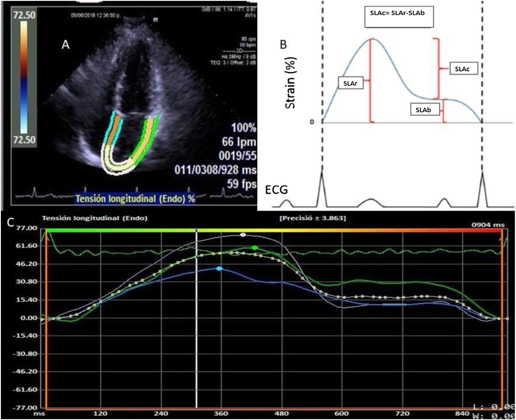This screenshot has width=516, height=420.
Task: Click the SLAr label box
Action: [x=350, y=83]
